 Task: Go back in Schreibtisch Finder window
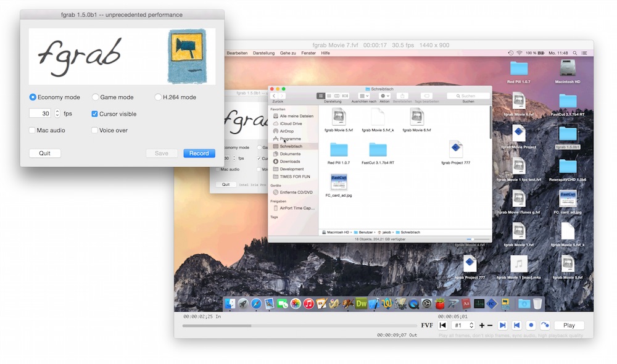click(275, 96)
